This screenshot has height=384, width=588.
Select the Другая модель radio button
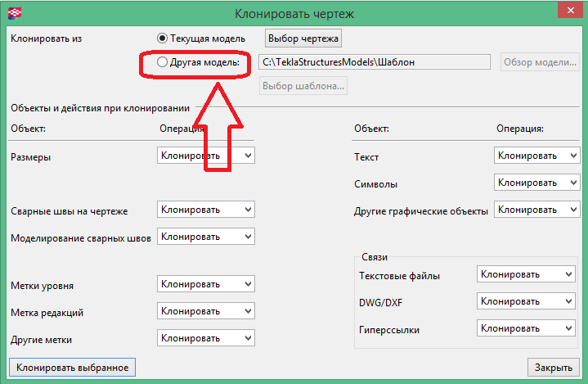pyautogui.click(x=163, y=61)
